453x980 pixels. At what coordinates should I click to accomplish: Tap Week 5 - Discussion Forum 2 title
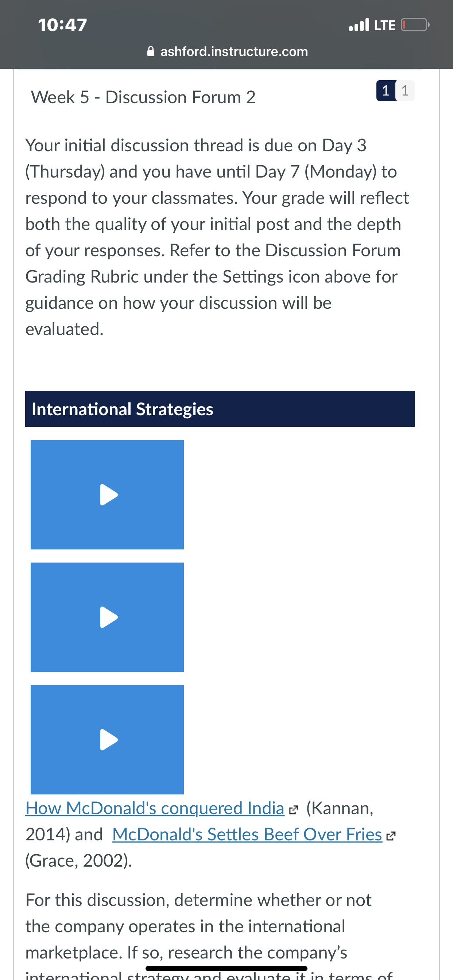coord(143,97)
